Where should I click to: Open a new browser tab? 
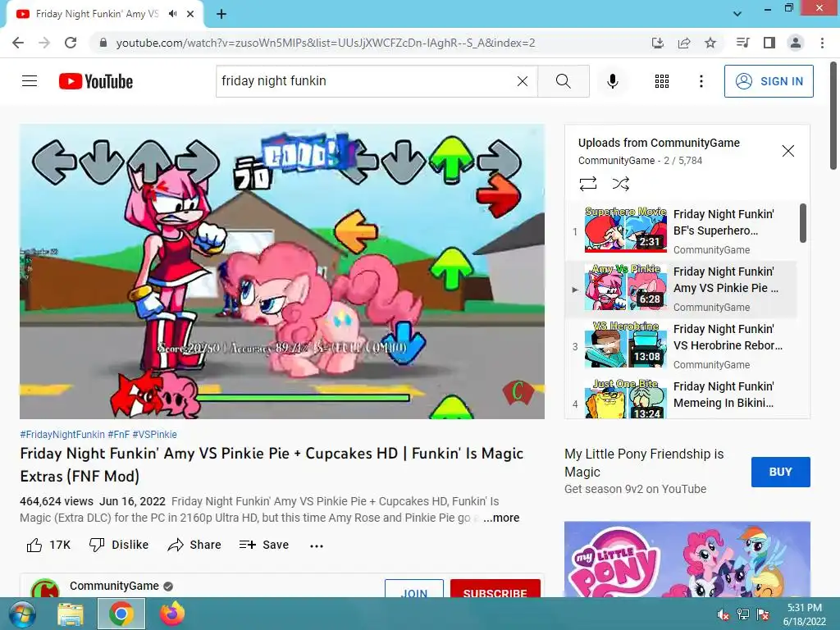coord(221,14)
